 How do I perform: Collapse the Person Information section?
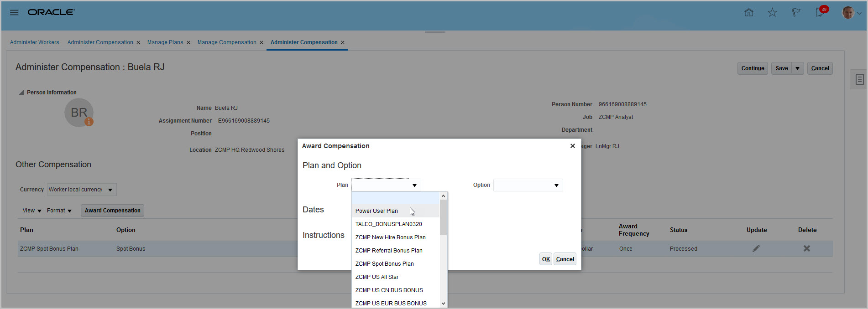[21, 93]
